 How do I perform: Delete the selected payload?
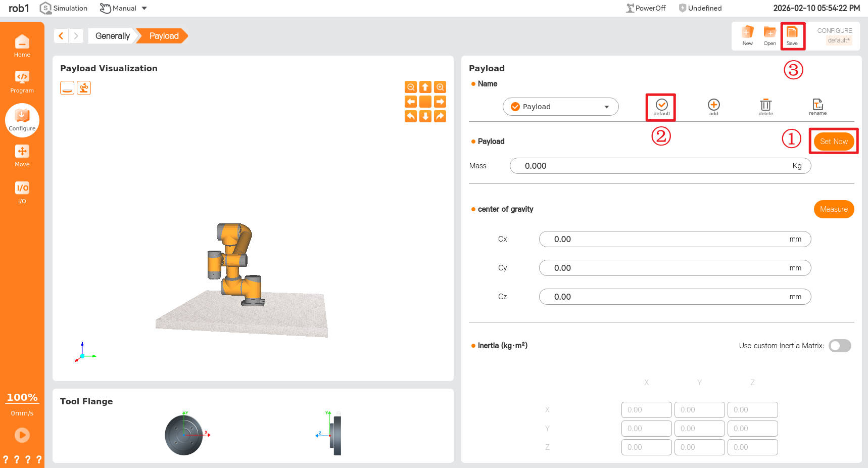[765, 107]
